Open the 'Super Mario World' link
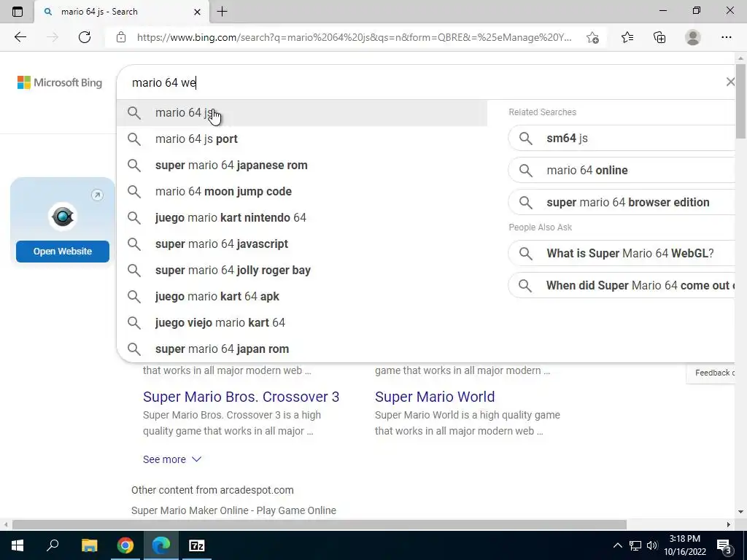The image size is (747, 560). 435,397
